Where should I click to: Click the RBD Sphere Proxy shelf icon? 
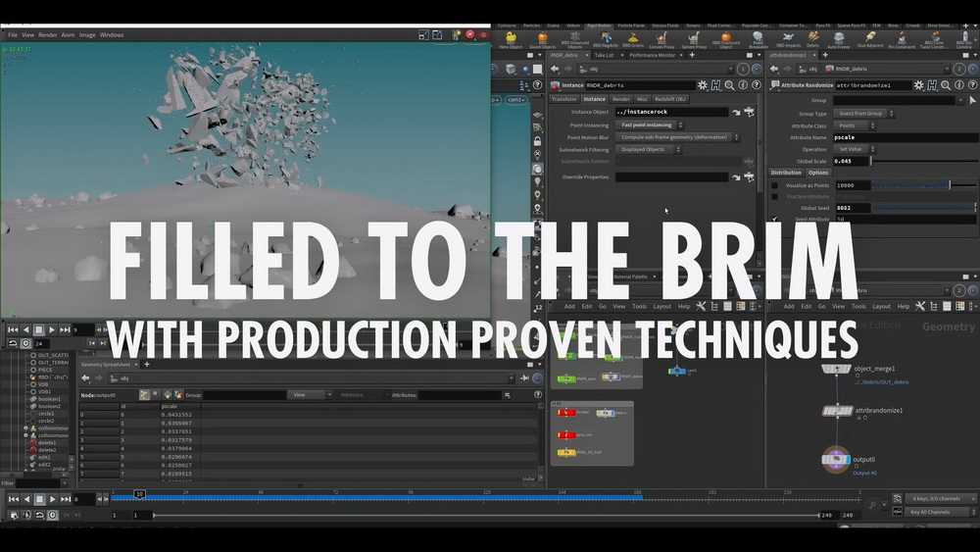[693, 40]
